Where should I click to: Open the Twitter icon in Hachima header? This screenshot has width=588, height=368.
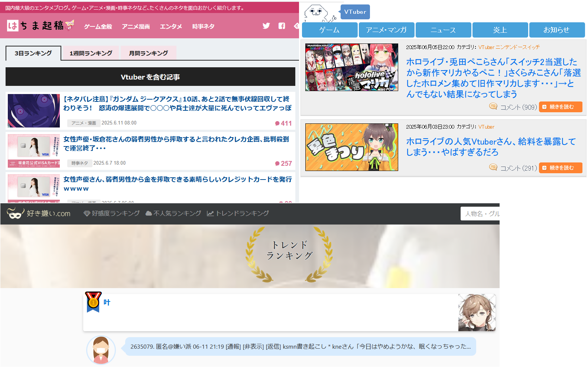[266, 26]
